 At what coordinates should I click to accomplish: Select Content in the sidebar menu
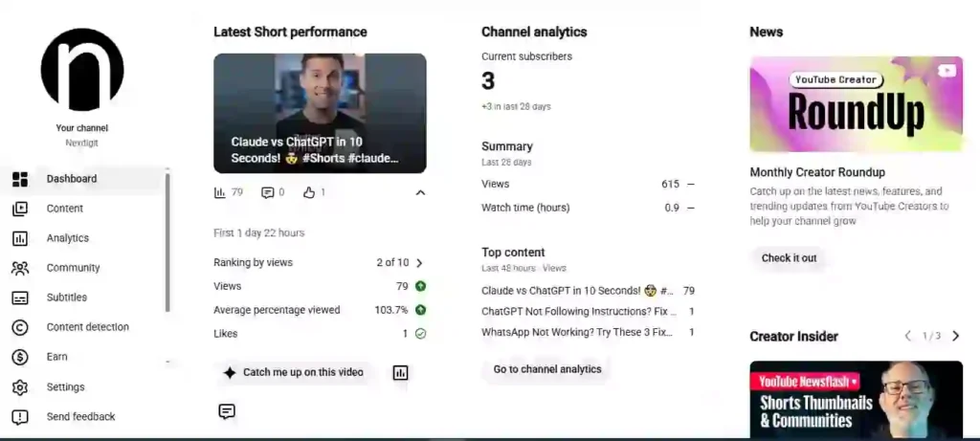click(x=84, y=209)
